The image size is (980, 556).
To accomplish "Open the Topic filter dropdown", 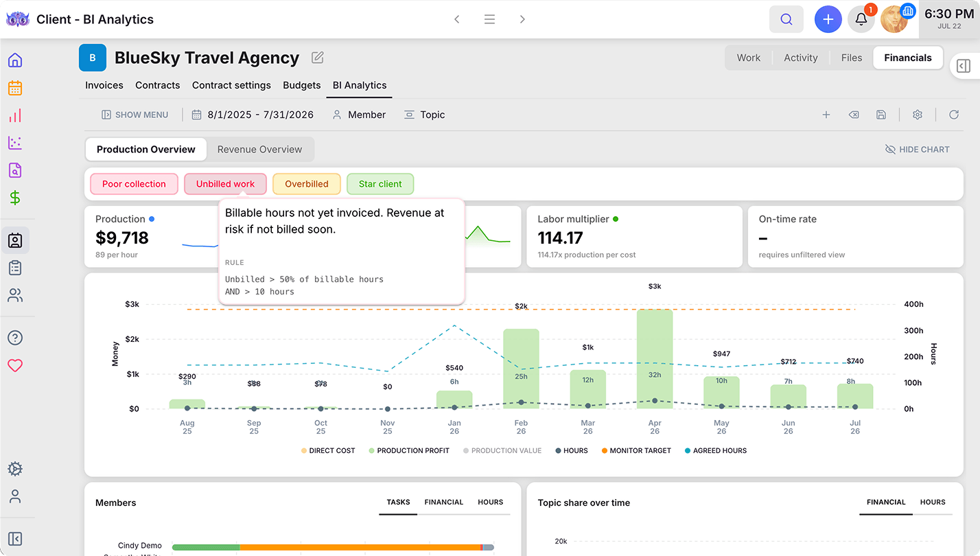I will [424, 115].
